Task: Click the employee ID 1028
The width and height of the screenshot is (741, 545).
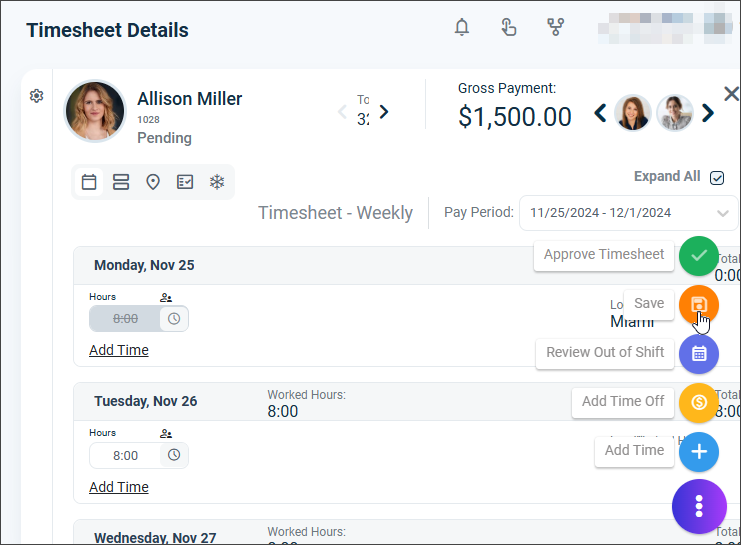Action: 148,120
